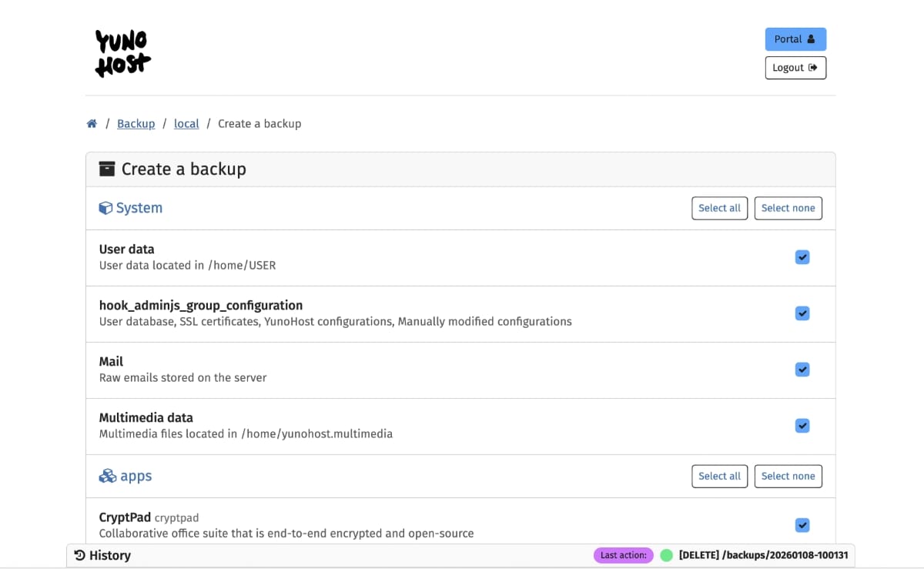The height and width of the screenshot is (569, 924).
Task: Navigate to the local breadcrumb link
Action: point(186,124)
